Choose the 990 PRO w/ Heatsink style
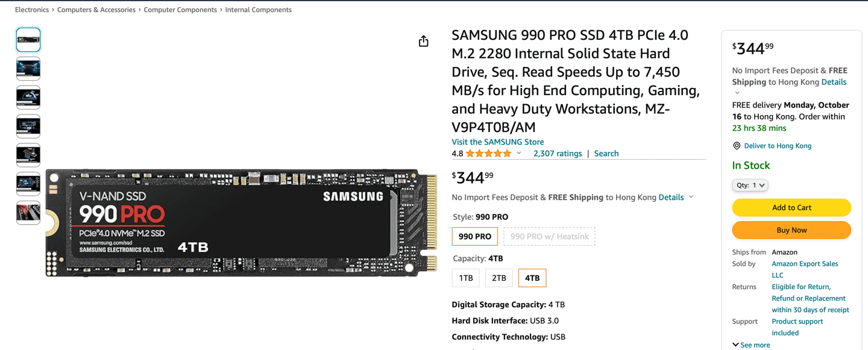The image size is (868, 350). tap(549, 236)
